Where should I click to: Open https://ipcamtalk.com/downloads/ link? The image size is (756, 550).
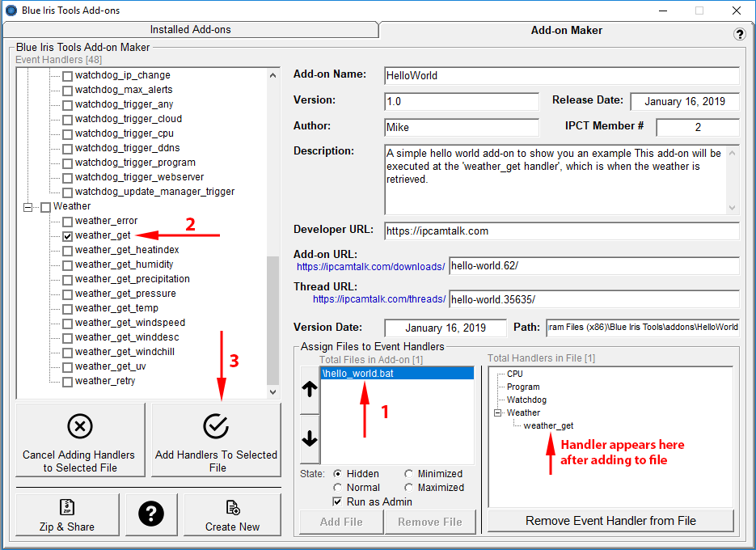click(370, 267)
